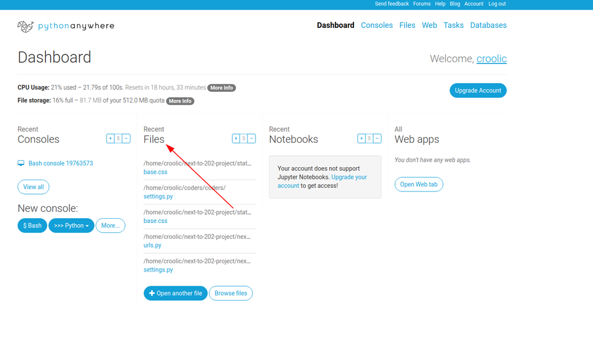593x364 pixels.
Task: Click Log out
Action: tap(497, 4)
